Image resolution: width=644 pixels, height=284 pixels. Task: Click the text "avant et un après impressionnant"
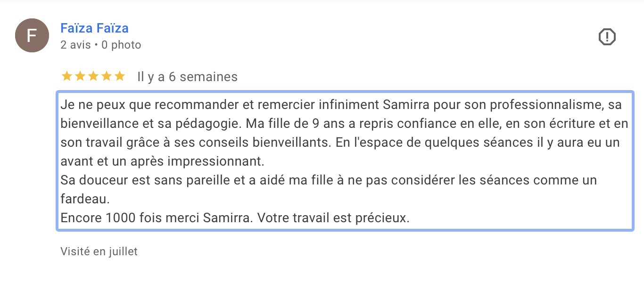tap(162, 161)
